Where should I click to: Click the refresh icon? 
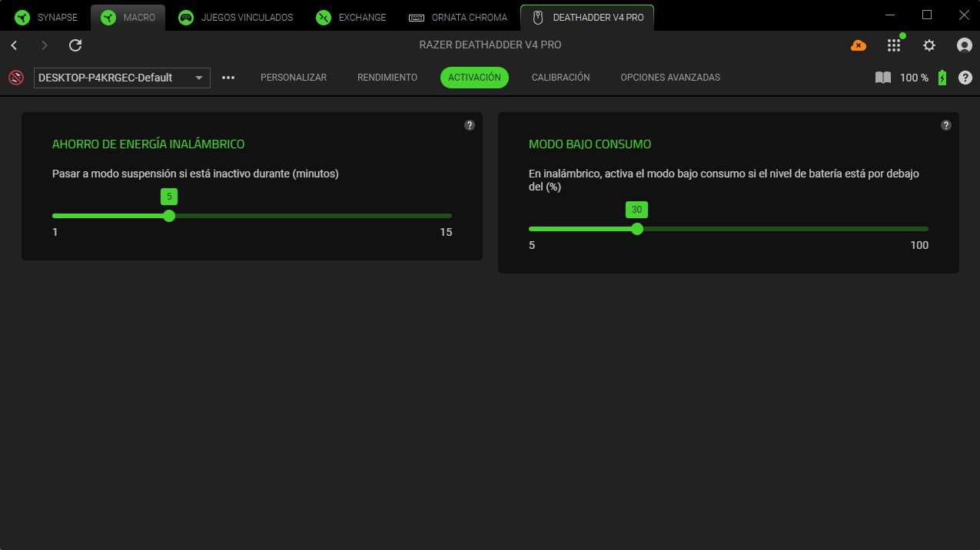coord(75,45)
